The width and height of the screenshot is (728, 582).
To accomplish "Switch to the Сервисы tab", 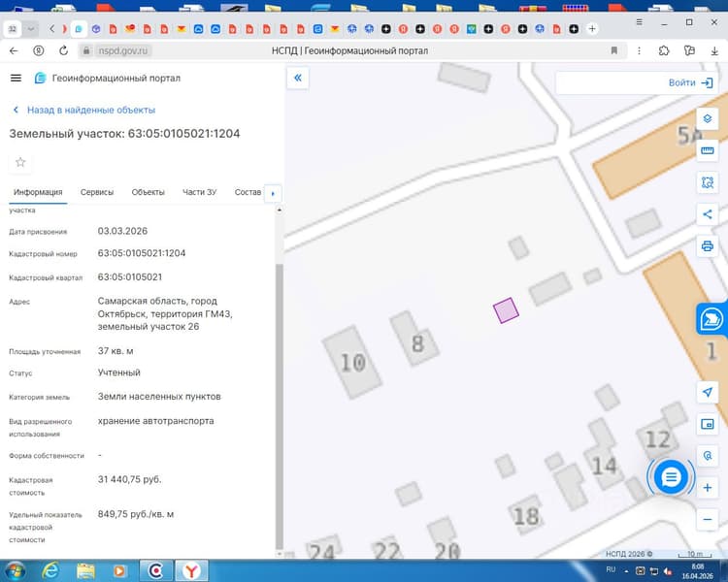I will tap(96, 192).
